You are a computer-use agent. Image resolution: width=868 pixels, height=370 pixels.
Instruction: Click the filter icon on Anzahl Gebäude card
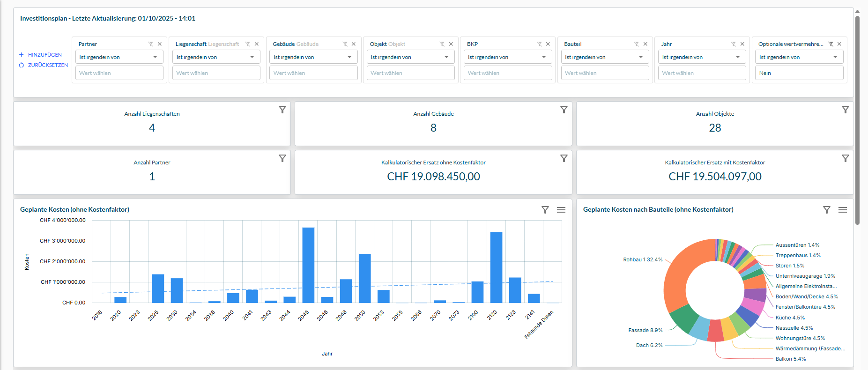[564, 110]
